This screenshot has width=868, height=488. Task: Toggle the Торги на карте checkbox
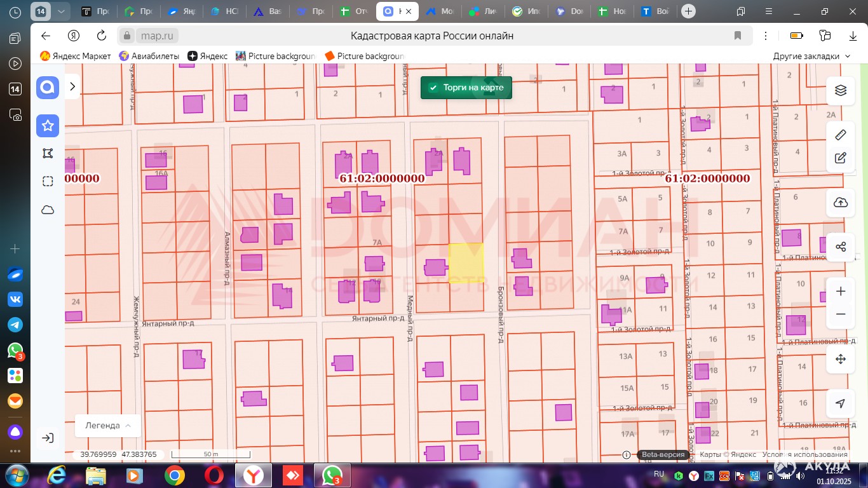433,88
